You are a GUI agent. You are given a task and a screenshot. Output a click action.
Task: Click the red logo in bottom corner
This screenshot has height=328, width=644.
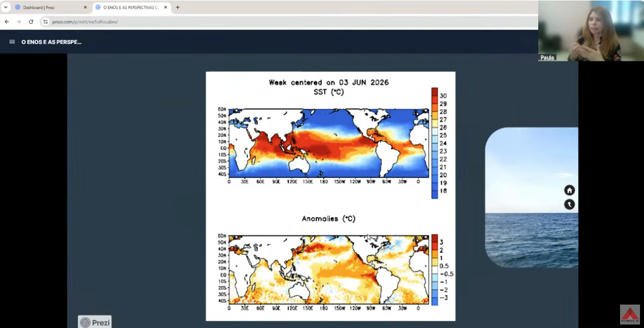(630, 315)
